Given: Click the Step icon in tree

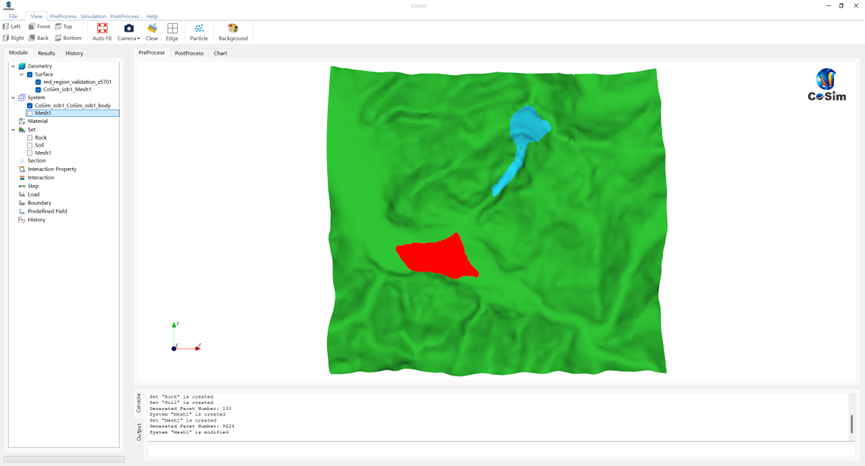Looking at the screenshot, I should coord(22,186).
